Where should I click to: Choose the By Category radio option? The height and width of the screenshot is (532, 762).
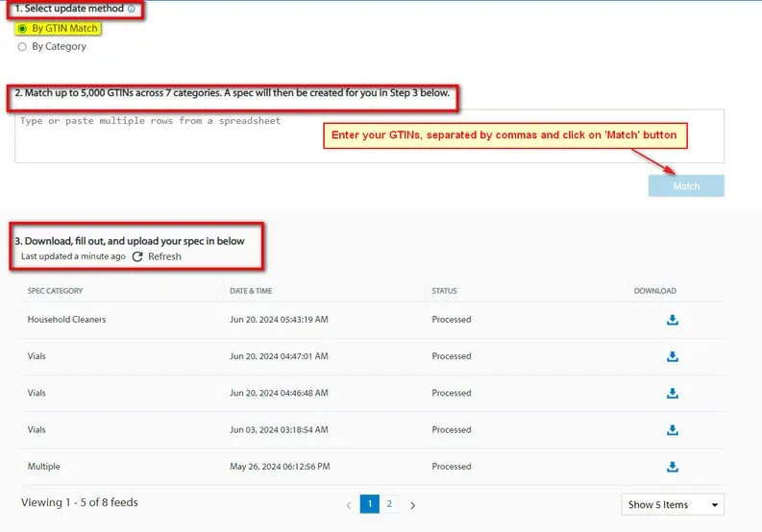(x=22, y=47)
